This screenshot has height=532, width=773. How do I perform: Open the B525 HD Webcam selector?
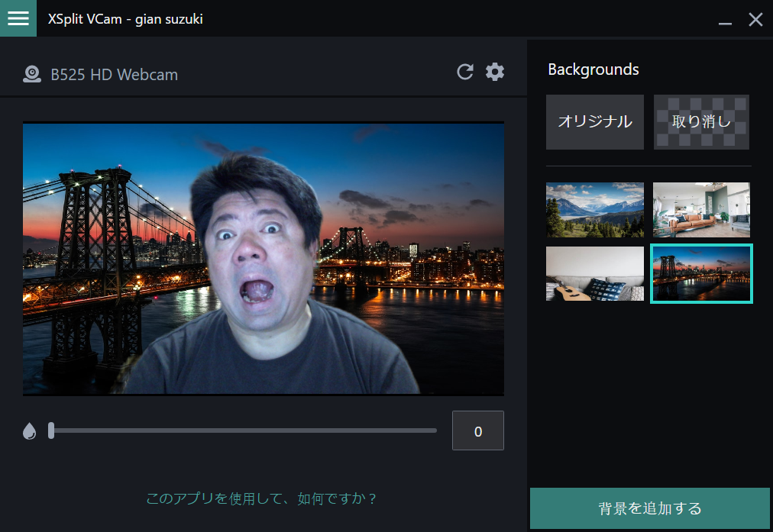coord(115,73)
